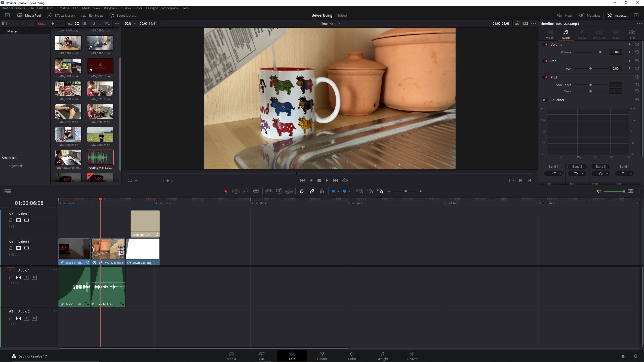Open Timeline View Options icon

8,191
